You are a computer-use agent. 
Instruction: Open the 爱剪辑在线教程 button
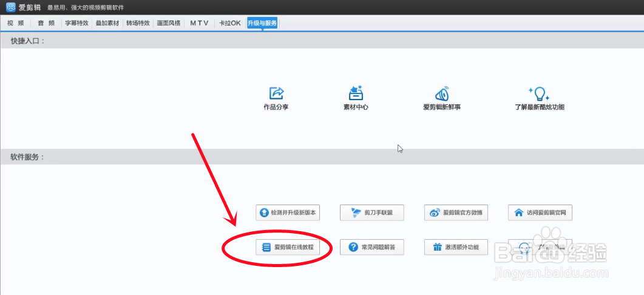(x=288, y=247)
